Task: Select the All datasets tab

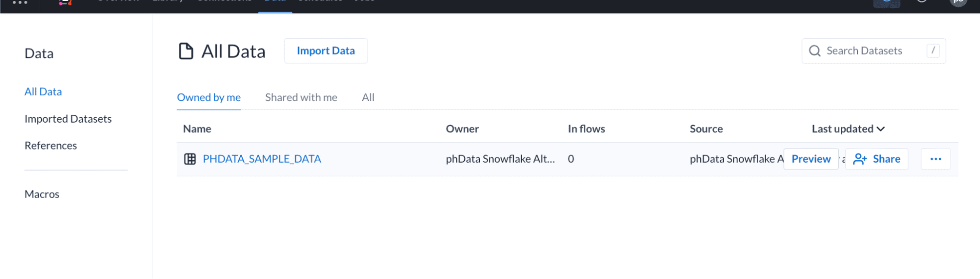Action: pos(368,98)
